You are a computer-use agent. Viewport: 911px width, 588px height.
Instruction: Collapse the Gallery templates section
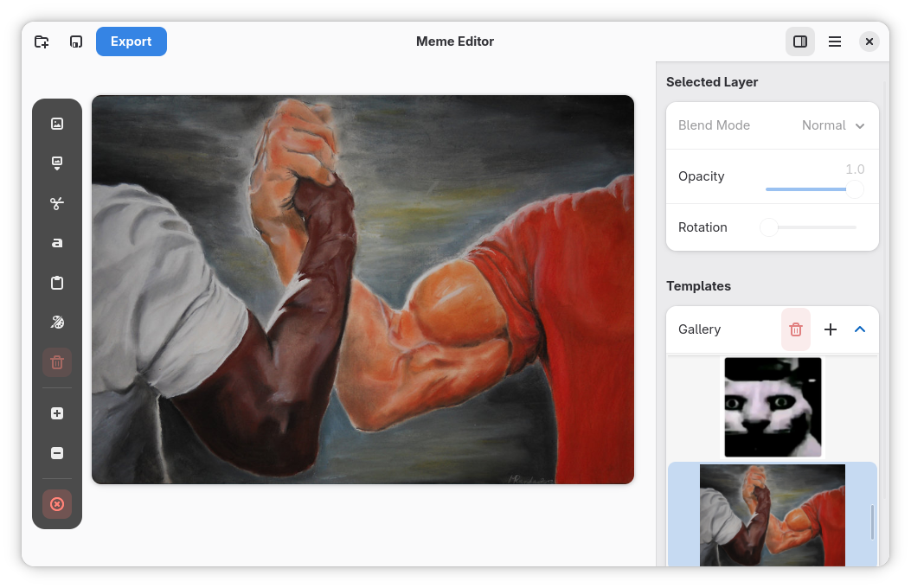(860, 329)
